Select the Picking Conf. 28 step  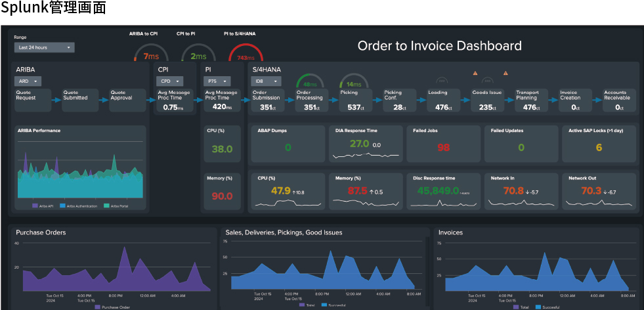400,100
